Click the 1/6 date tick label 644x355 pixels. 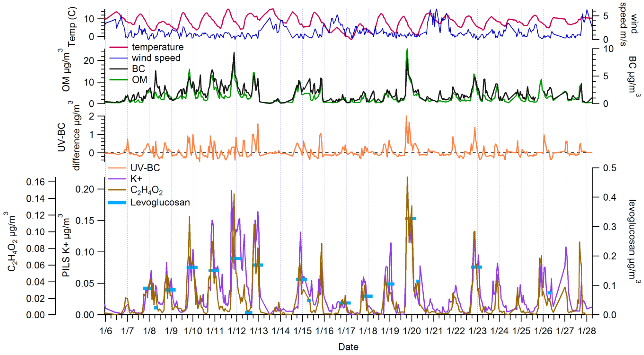pos(106,331)
